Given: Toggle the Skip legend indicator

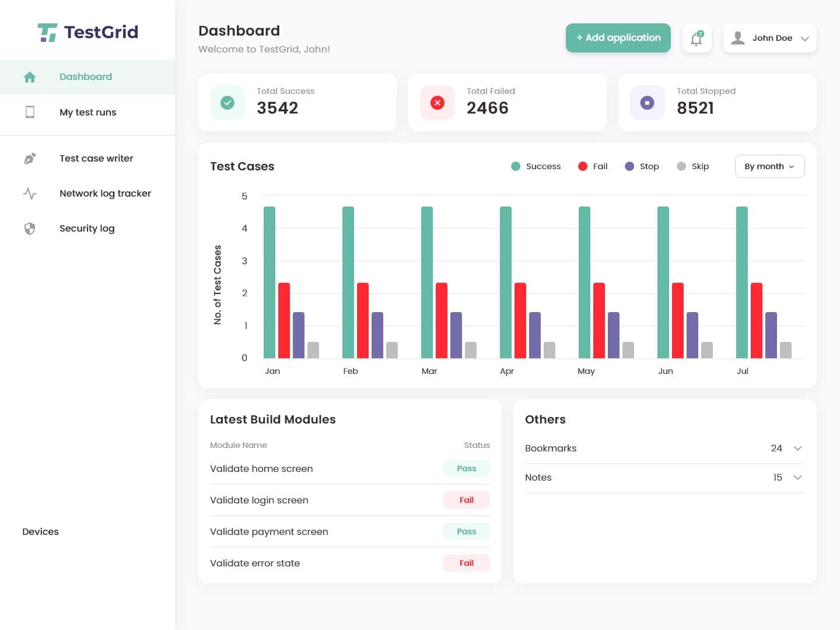Looking at the screenshot, I should point(681,166).
